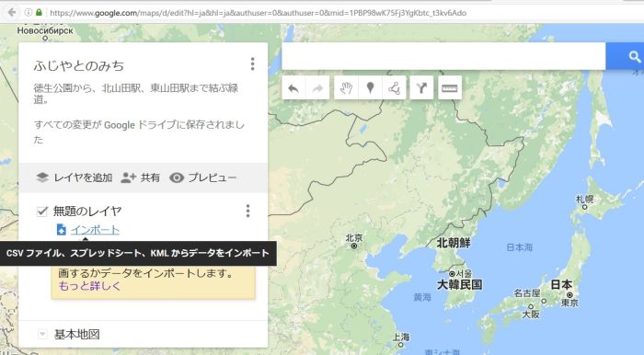Image resolution: width=644 pixels, height=355 pixels.
Task: Click 東京 city label on map
Action: click(569, 303)
